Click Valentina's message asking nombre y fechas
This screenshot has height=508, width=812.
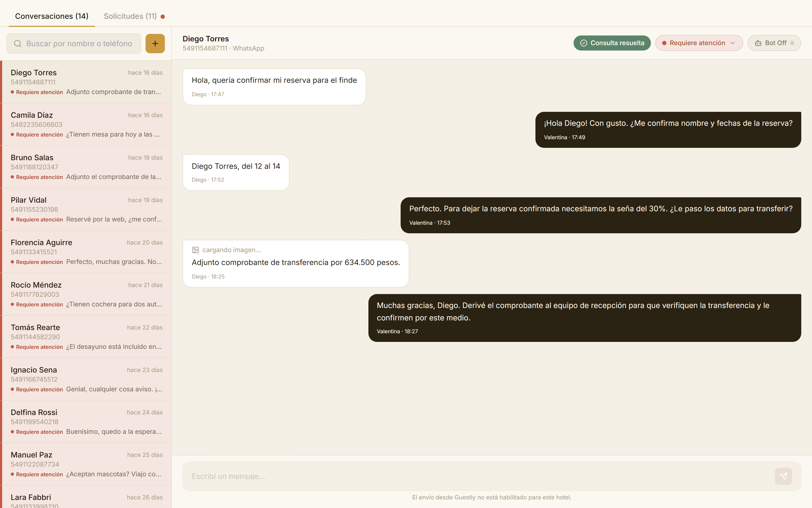pyautogui.click(x=668, y=130)
